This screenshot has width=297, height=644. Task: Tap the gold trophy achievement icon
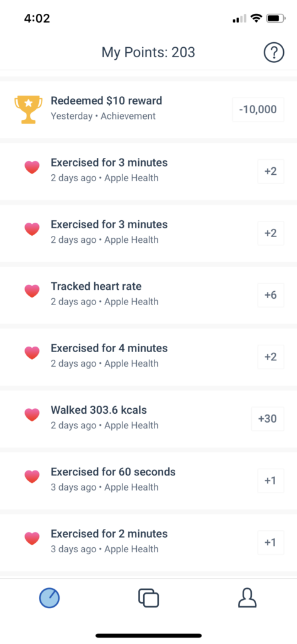point(28,109)
